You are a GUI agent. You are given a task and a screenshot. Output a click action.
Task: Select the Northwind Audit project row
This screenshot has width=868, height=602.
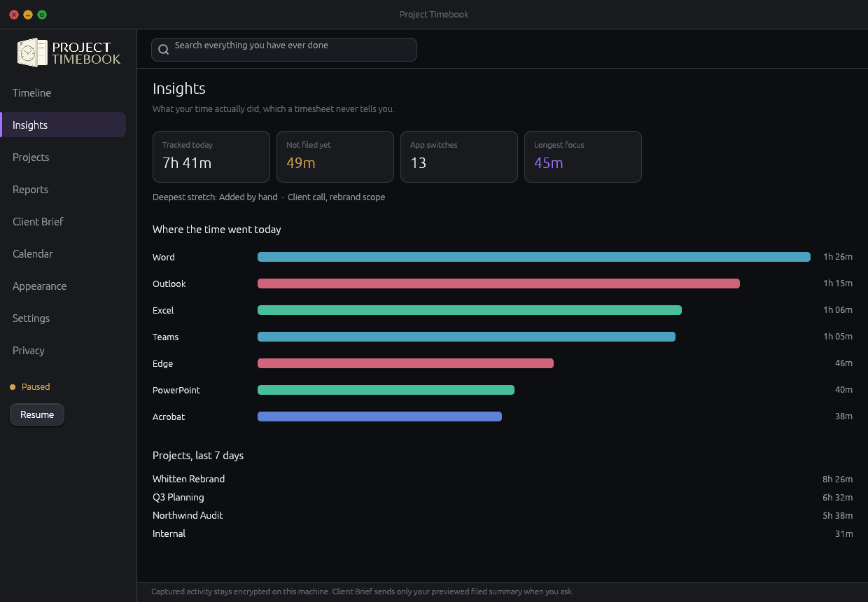point(503,515)
